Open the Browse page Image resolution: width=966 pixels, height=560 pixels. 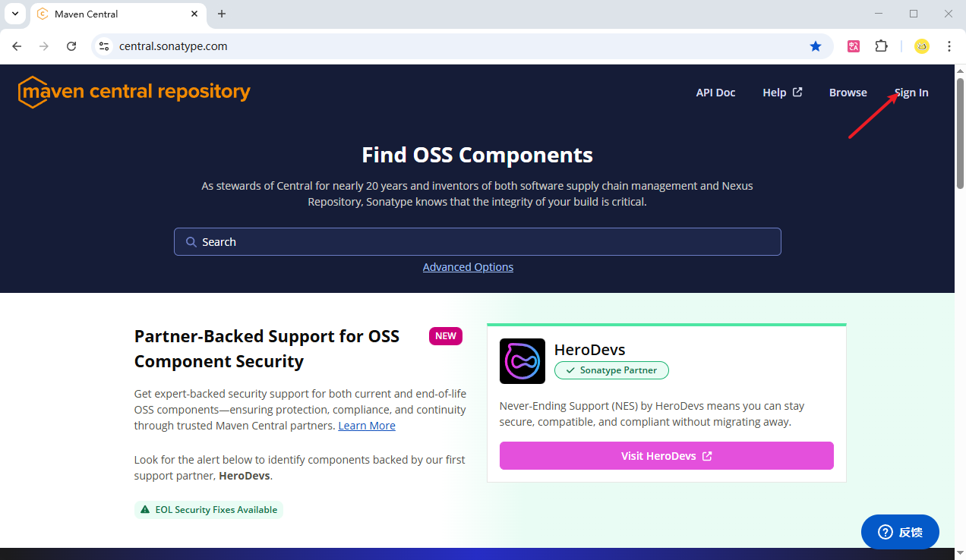[x=848, y=93]
